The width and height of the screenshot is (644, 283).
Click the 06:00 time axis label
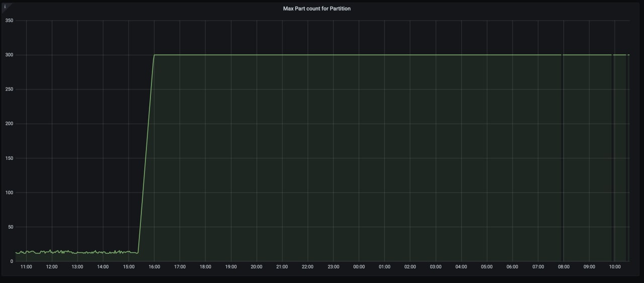(512, 267)
